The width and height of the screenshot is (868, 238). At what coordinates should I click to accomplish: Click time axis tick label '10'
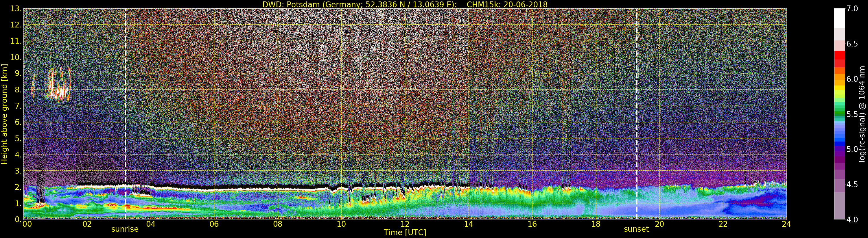coord(341,224)
